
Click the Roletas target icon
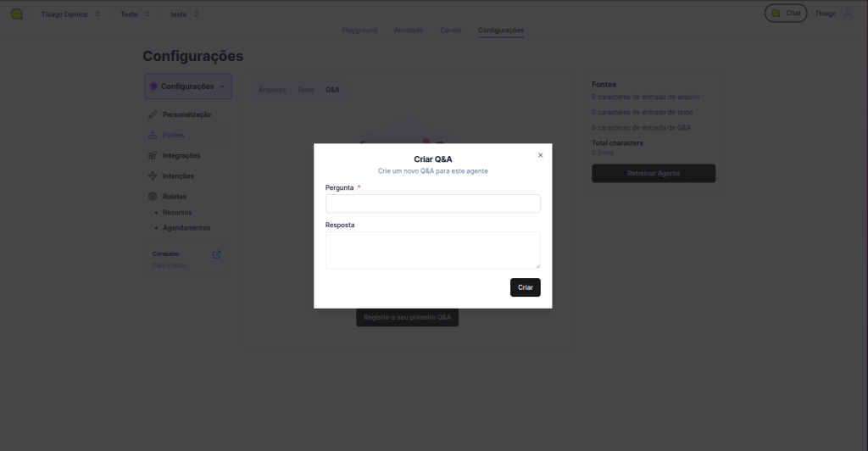click(x=153, y=197)
